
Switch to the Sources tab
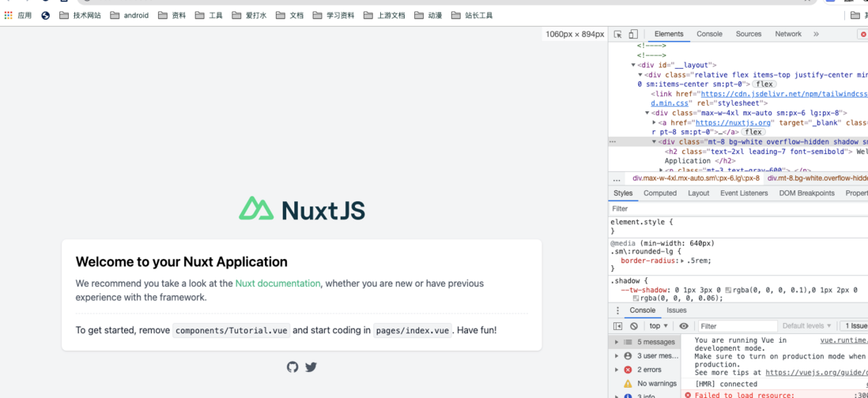point(749,34)
